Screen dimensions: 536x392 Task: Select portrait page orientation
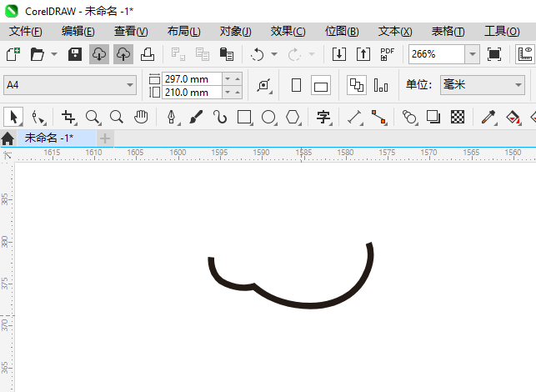coord(297,85)
